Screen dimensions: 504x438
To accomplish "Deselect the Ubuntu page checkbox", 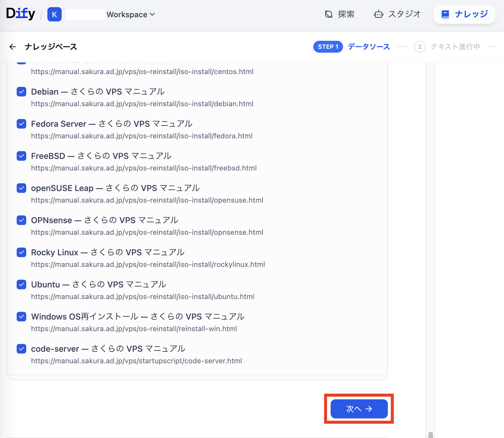I will [21, 284].
